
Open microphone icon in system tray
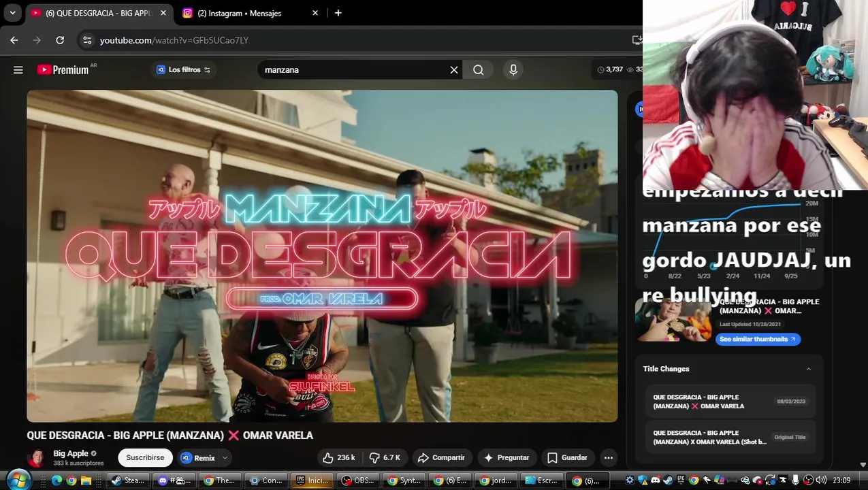tap(795, 480)
